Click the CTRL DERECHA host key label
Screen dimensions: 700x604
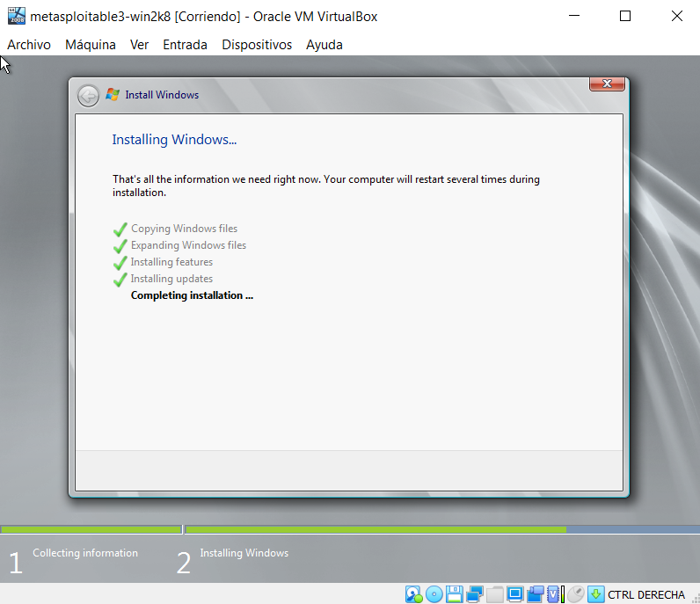pyautogui.click(x=646, y=595)
